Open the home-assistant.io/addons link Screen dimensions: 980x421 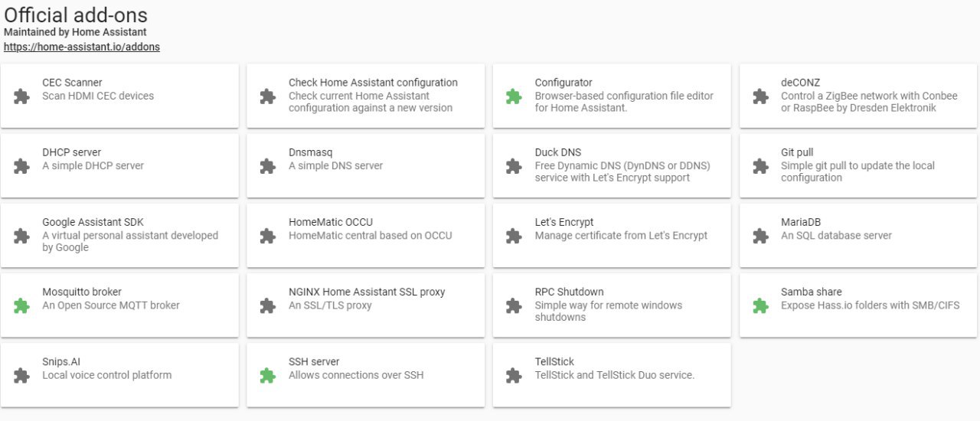point(82,47)
